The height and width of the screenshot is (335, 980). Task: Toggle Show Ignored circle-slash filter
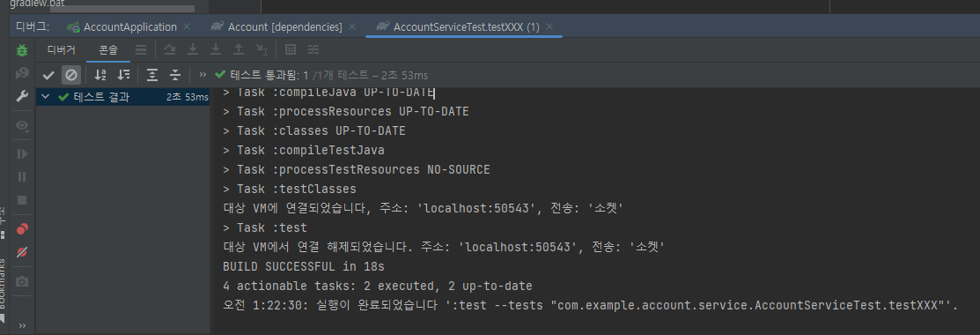point(71,75)
